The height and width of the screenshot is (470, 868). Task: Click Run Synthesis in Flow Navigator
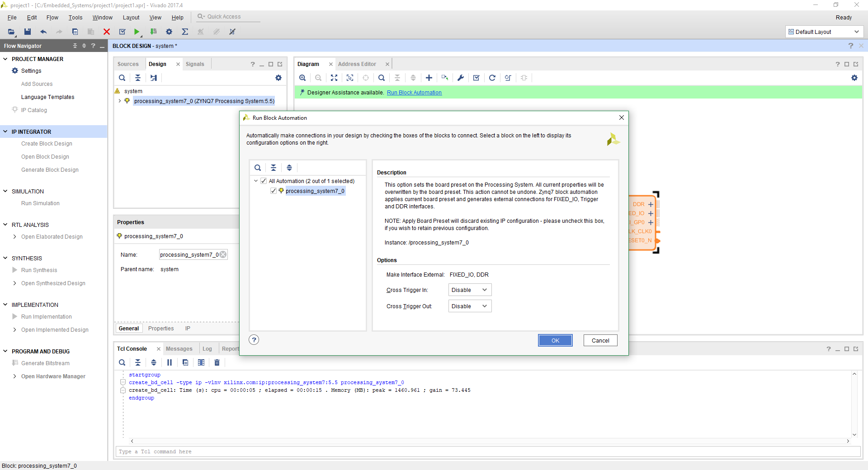pyautogui.click(x=39, y=270)
